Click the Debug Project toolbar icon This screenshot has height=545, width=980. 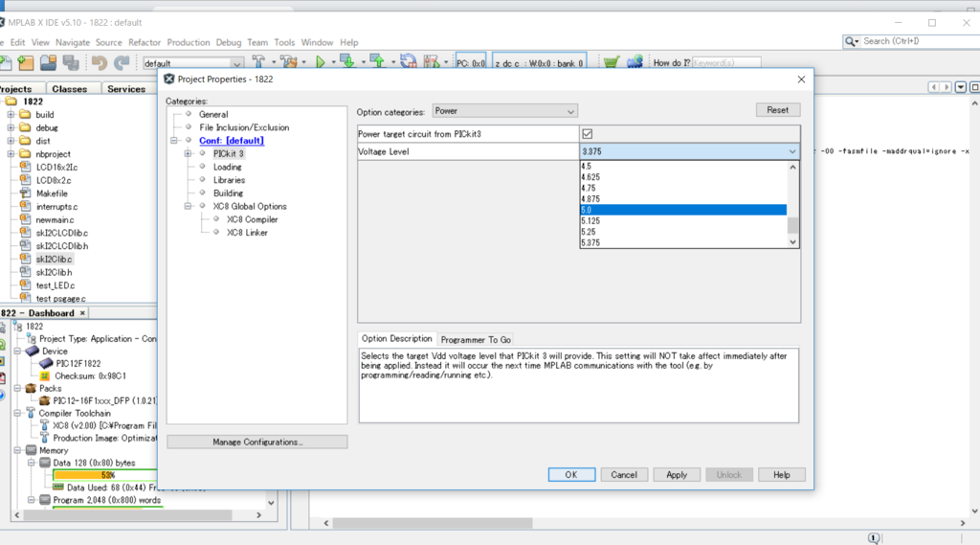point(432,62)
